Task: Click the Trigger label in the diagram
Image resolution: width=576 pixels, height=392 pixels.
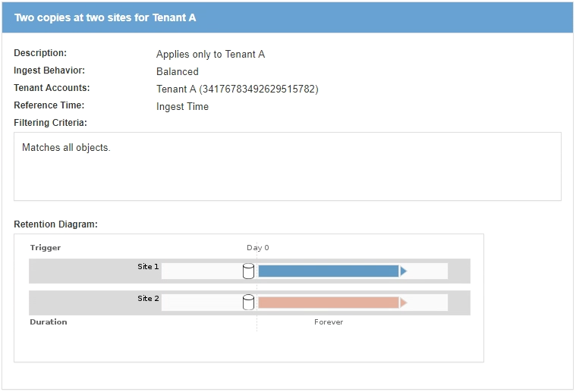Action: (46, 248)
